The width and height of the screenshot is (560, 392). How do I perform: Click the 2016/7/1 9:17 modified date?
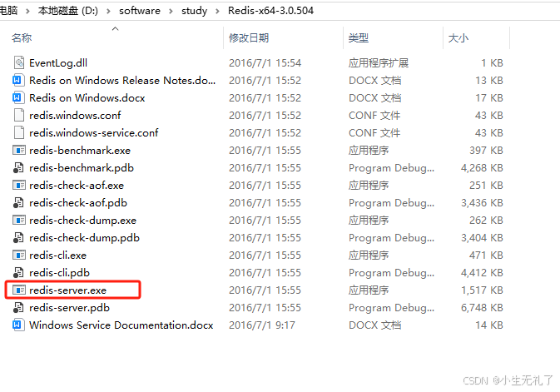pos(262,325)
